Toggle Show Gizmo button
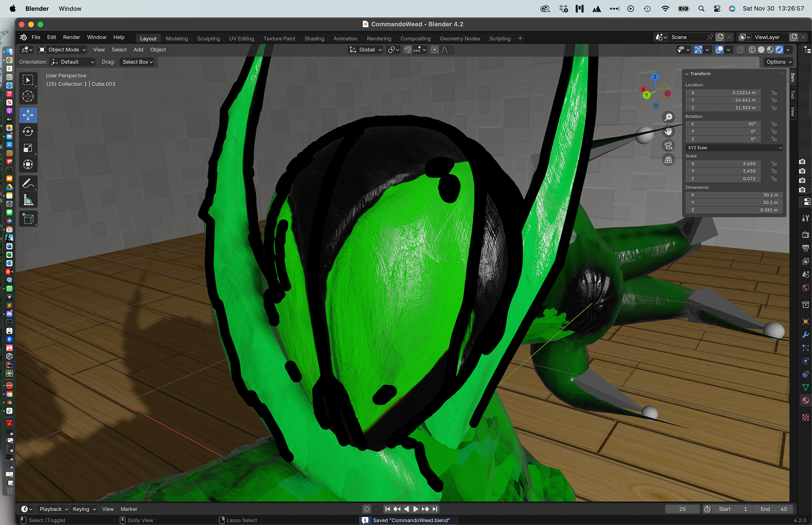This screenshot has height=525, width=812. point(698,50)
